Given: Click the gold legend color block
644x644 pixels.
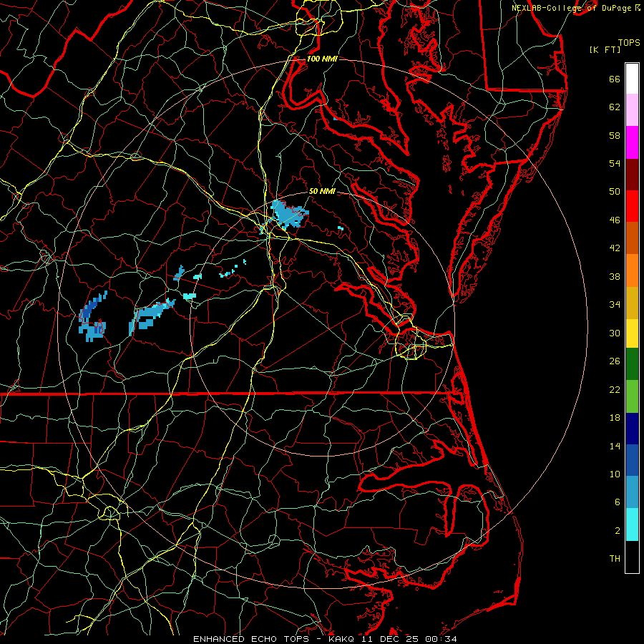Looking at the screenshot, I should (x=632, y=303).
